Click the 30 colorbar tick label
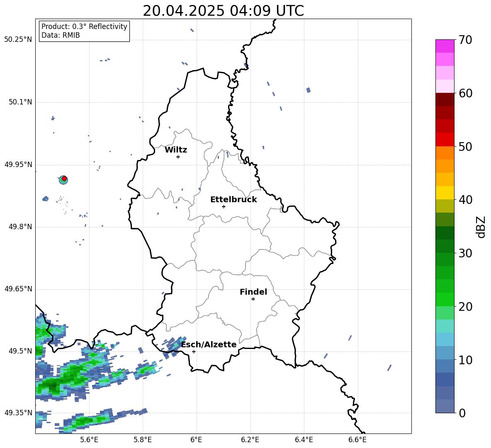Screen dimensions: 491x448 click(x=465, y=253)
